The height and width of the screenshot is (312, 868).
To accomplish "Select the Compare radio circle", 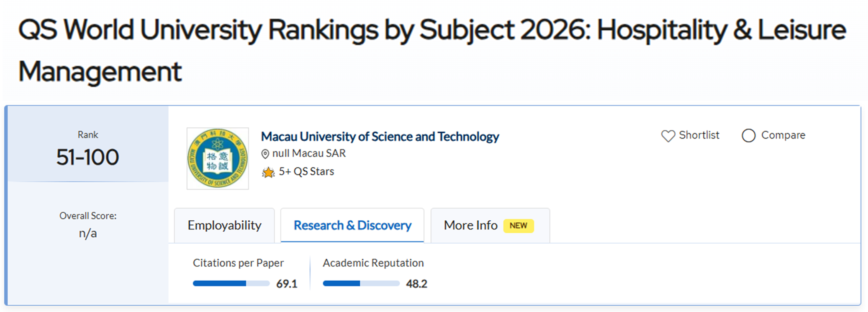I will click(748, 136).
